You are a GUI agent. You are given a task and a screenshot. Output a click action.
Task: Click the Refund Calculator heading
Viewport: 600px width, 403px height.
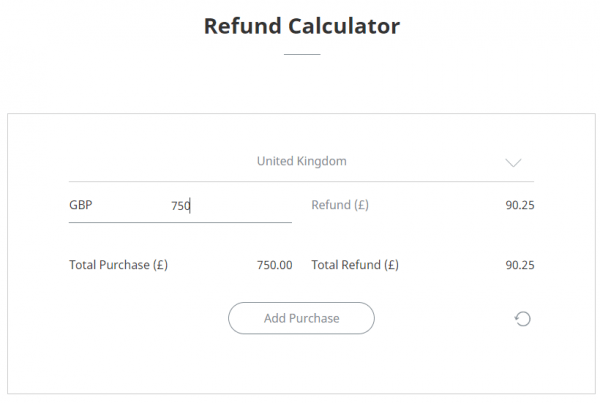(301, 26)
